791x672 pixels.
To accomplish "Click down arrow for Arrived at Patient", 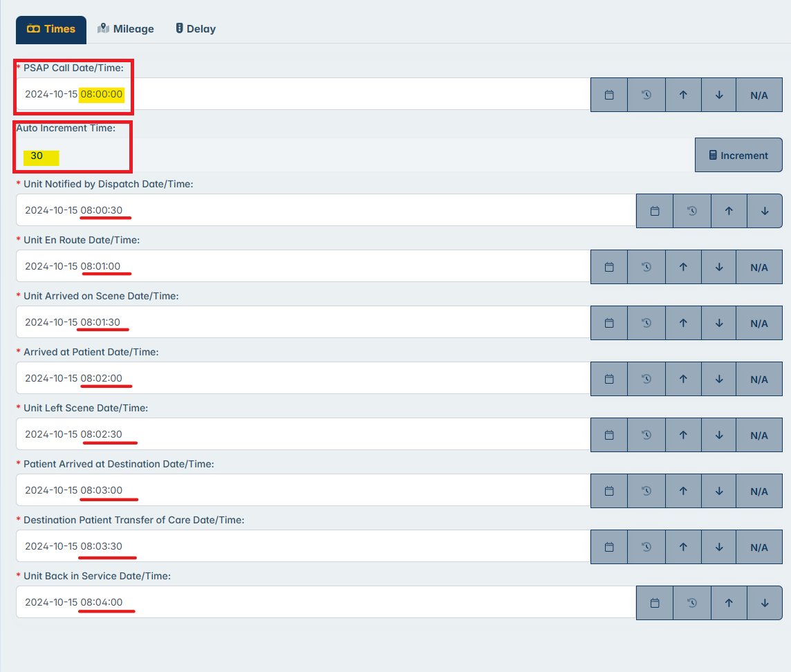I will [719, 379].
